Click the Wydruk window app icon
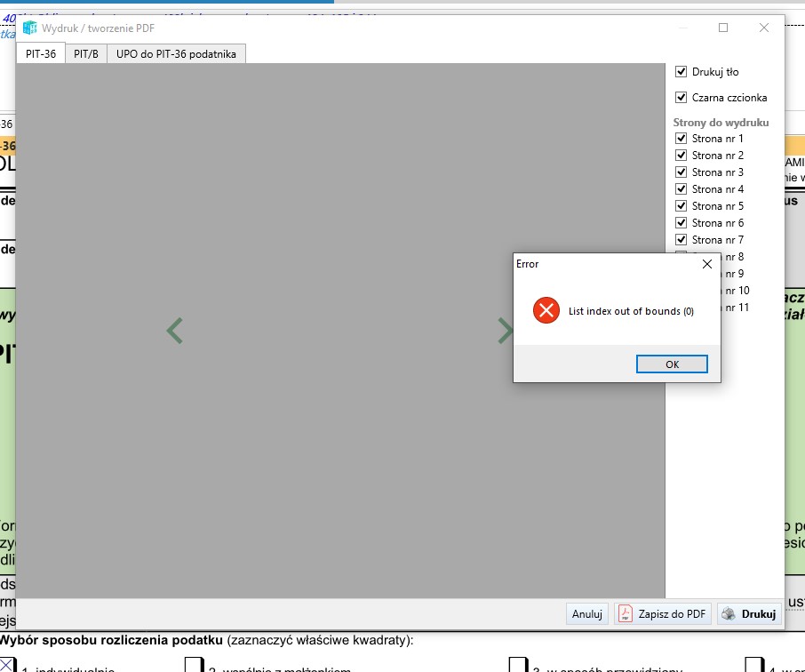 click(x=29, y=28)
